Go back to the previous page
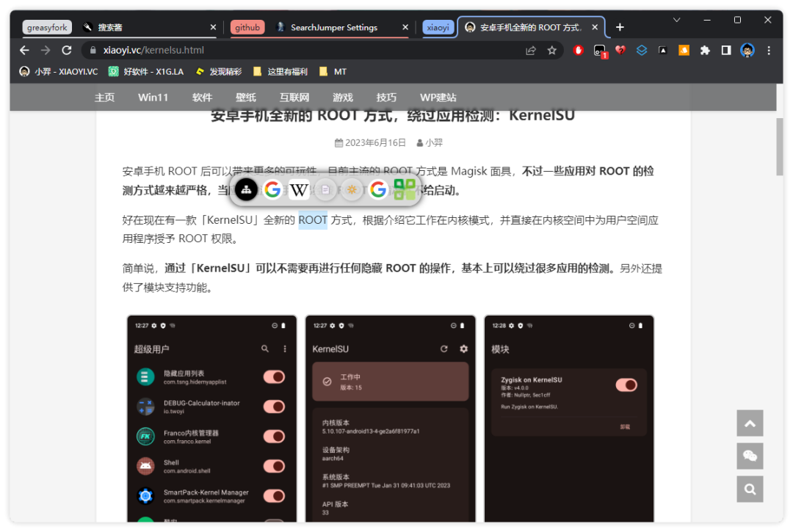793x532 pixels. (24, 50)
